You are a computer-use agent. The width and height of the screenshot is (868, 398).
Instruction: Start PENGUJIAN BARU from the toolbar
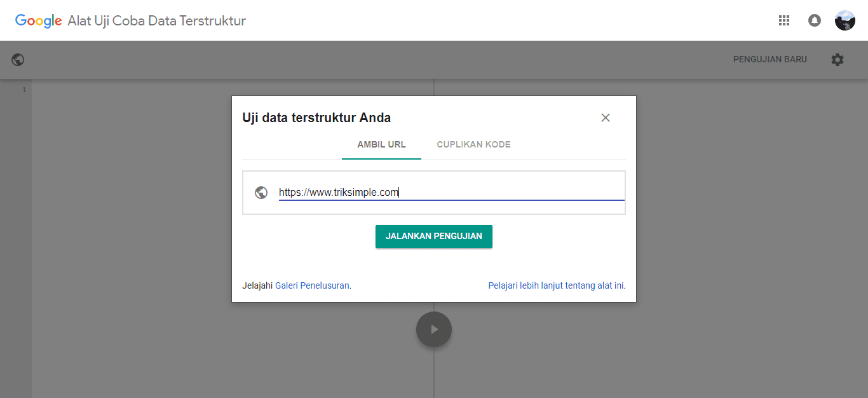pyautogui.click(x=770, y=59)
